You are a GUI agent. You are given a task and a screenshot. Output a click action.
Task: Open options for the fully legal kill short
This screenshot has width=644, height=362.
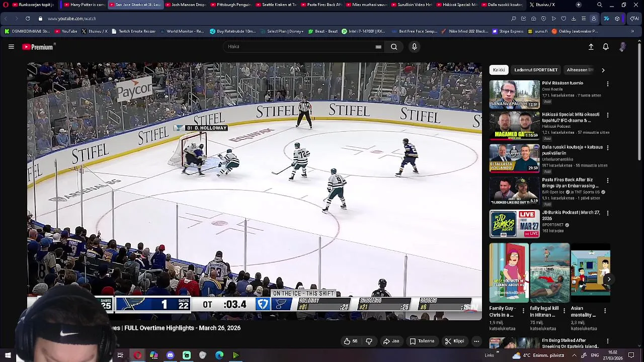pos(564,311)
